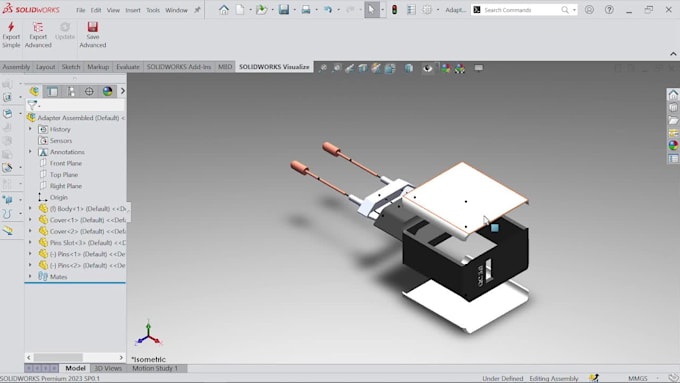Click the Zoom to Fit icon
The width and height of the screenshot is (680, 383).
point(323,68)
